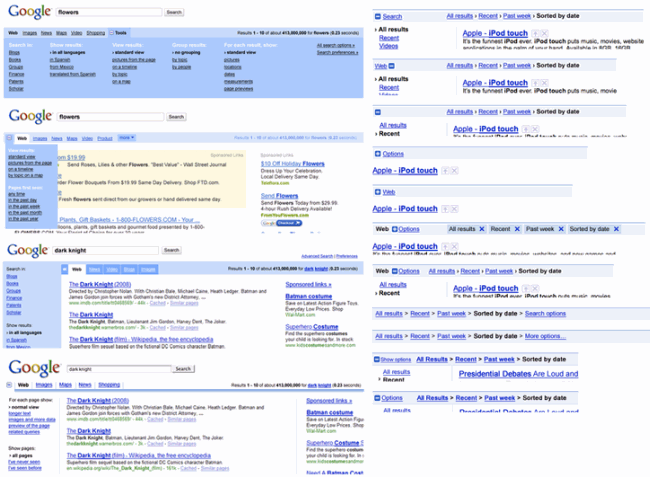The height and width of the screenshot is (477, 650).
Task: Click the Search options breadcrumb link
Action: coord(545,314)
